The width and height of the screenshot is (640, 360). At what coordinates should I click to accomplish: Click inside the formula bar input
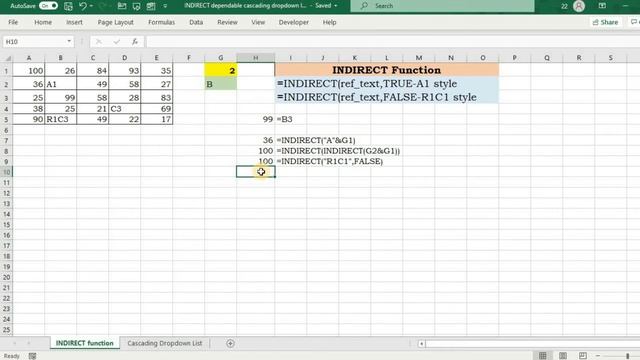point(393,42)
